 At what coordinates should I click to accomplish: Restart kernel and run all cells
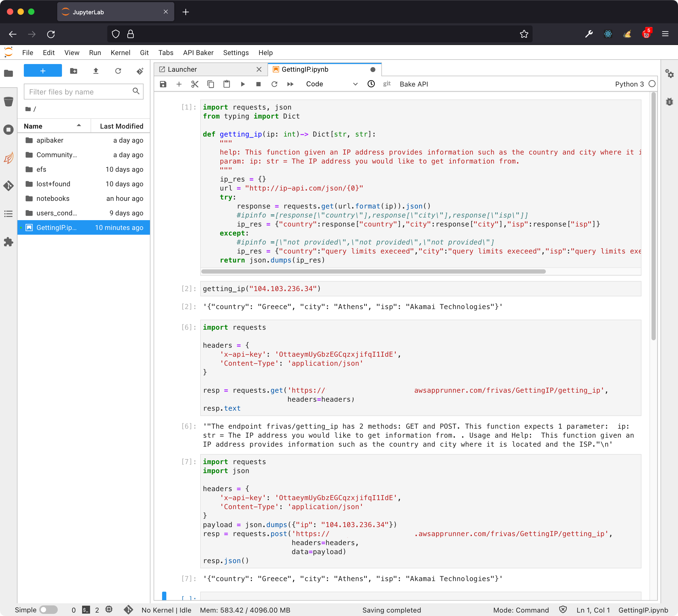click(290, 84)
